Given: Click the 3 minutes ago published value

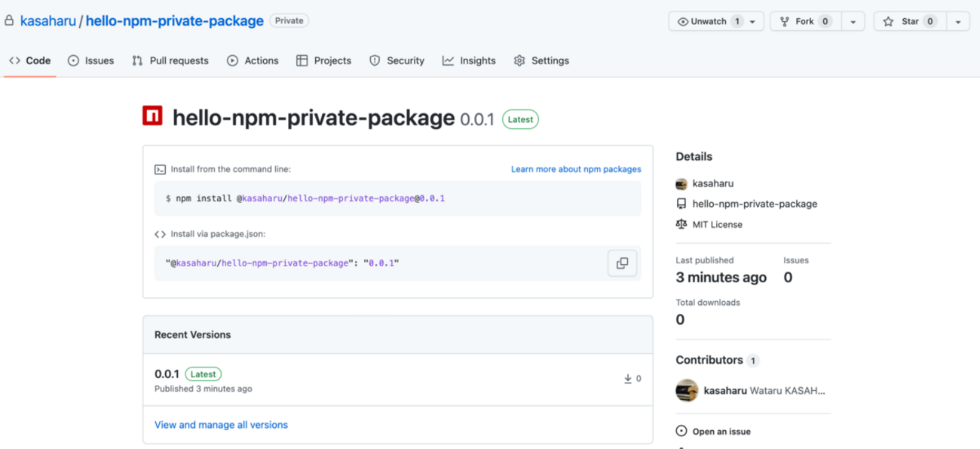Looking at the screenshot, I should point(721,278).
